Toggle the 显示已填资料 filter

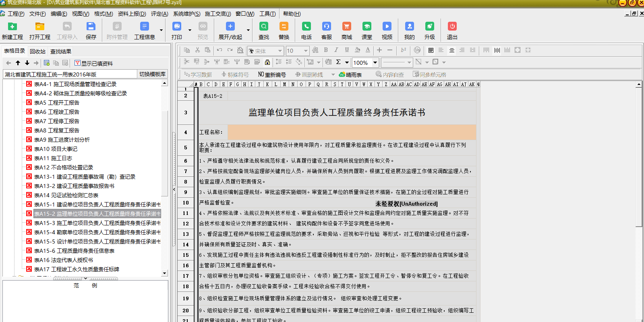[93, 63]
